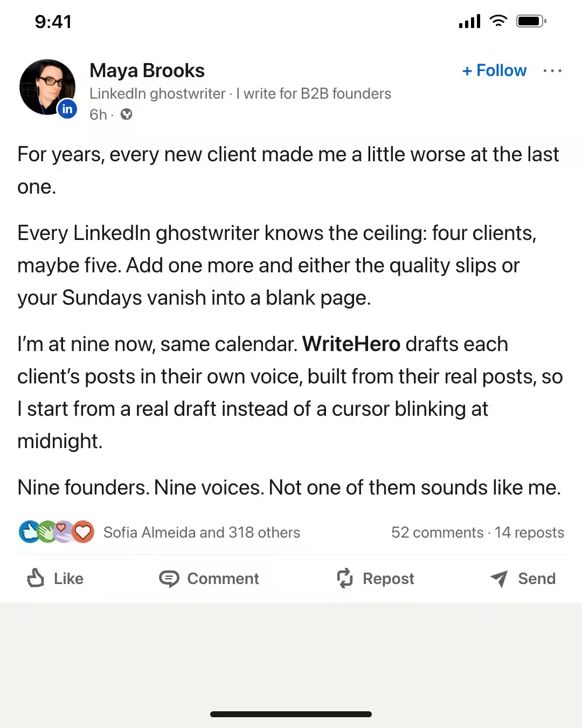Tap the LinkedIn badge on the avatar
The width and height of the screenshot is (582, 728).
67,109
